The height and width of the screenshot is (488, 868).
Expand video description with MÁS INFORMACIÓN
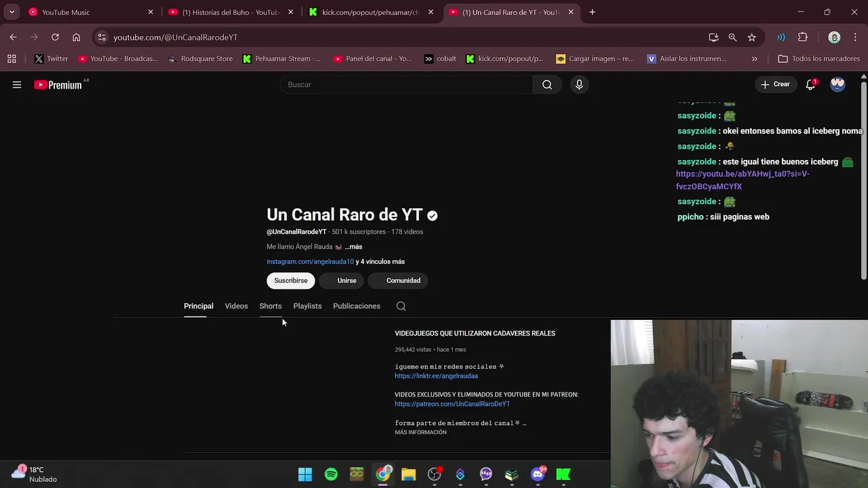coord(420,432)
